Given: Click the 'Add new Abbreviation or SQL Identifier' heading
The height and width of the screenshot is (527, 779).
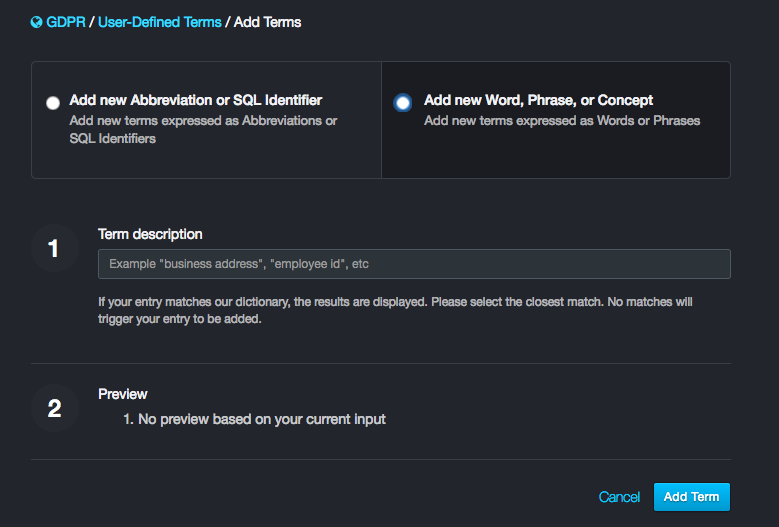Looking at the screenshot, I should tap(196, 100).
